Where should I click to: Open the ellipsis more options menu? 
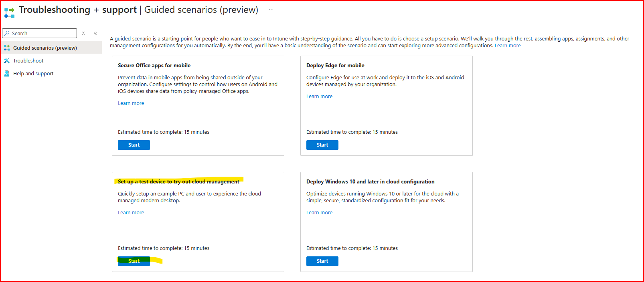pos(271,10)
